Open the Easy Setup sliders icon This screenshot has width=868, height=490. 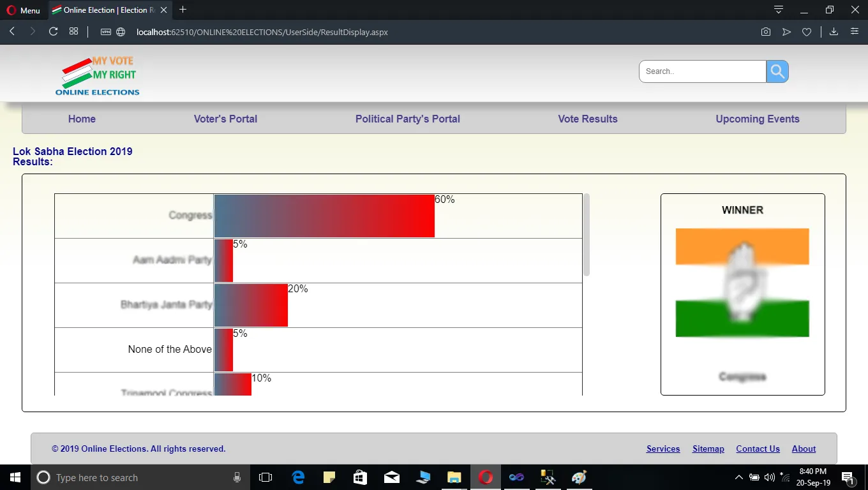[x=855, y=32]
